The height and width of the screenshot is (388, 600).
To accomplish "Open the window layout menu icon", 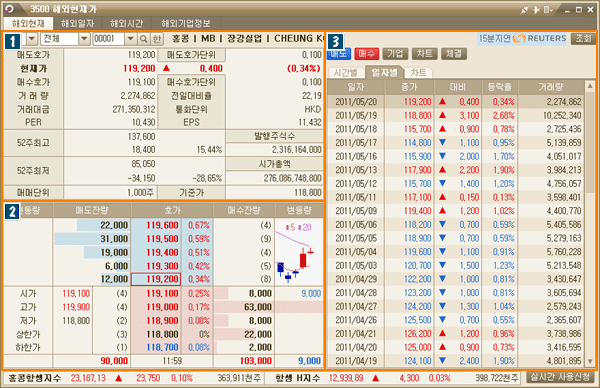I will [x=548, y=10].
